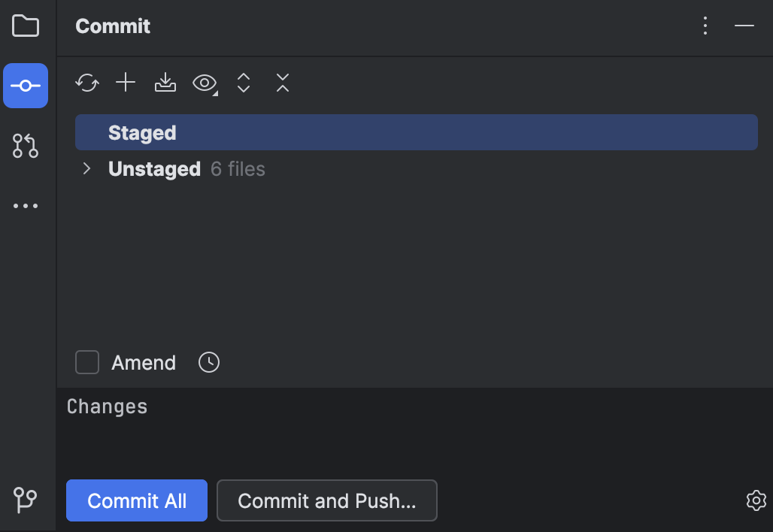Refresh the changes list

[86, 83]
